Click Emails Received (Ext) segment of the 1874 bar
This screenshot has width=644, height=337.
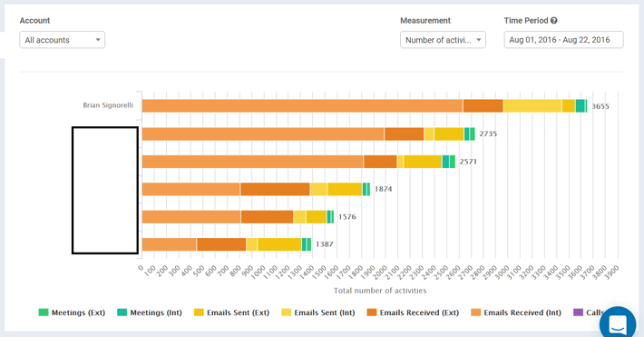pos(275,189)
